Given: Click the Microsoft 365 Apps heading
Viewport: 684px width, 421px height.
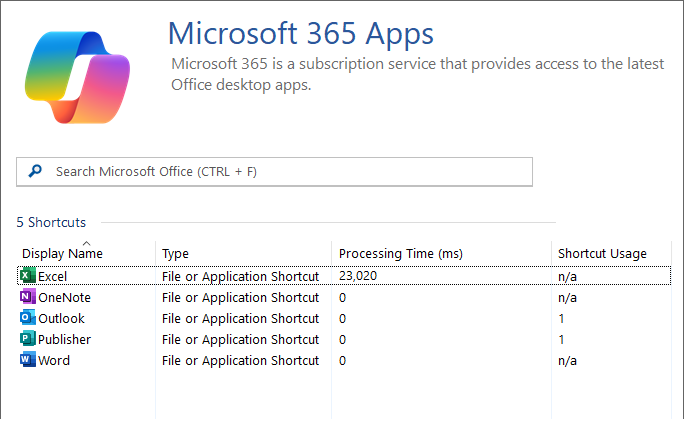Looking at the screenshot, I should point(300,33).
